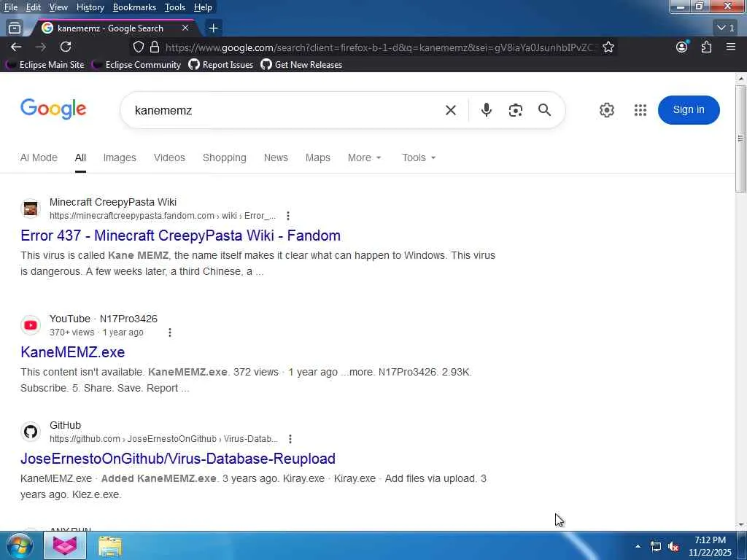
Task: Click the site security padlock icon
Action: click(x=155, y=47)
